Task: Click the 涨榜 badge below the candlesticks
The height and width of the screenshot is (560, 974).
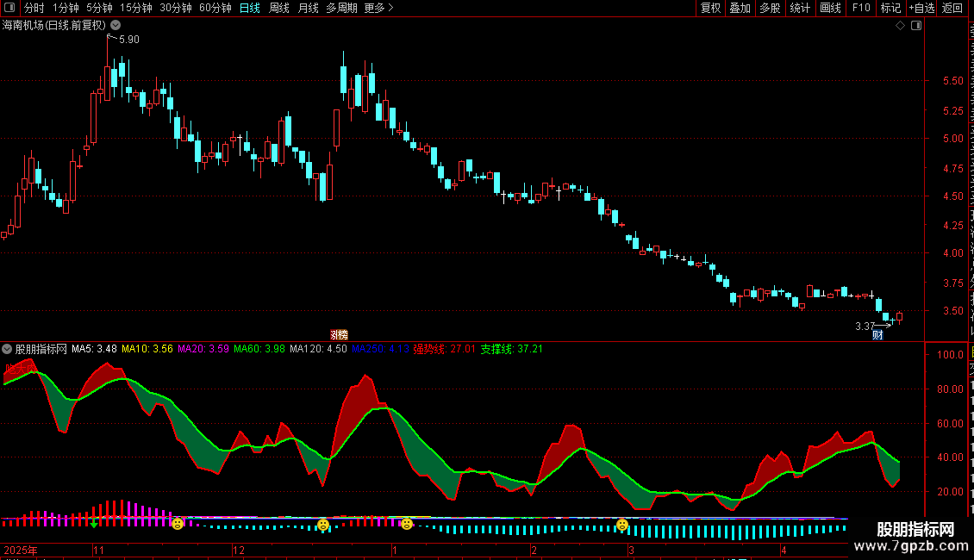Action: pos(339,334)
